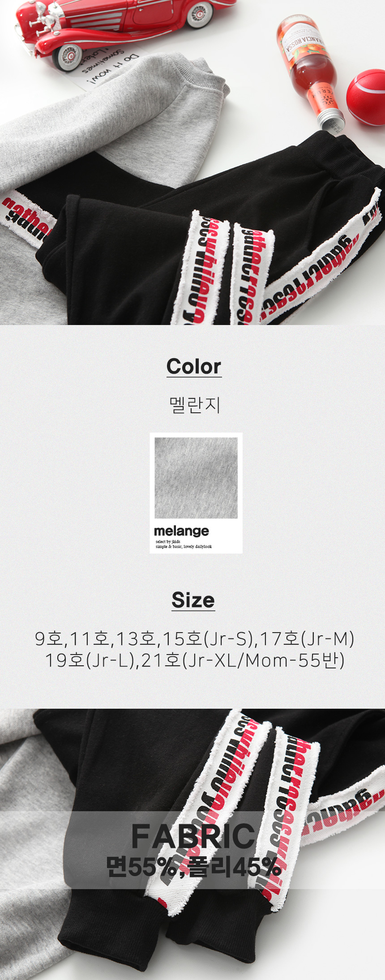Click the 멜란지 color name text
385x980 pixels.
(194, 405)
